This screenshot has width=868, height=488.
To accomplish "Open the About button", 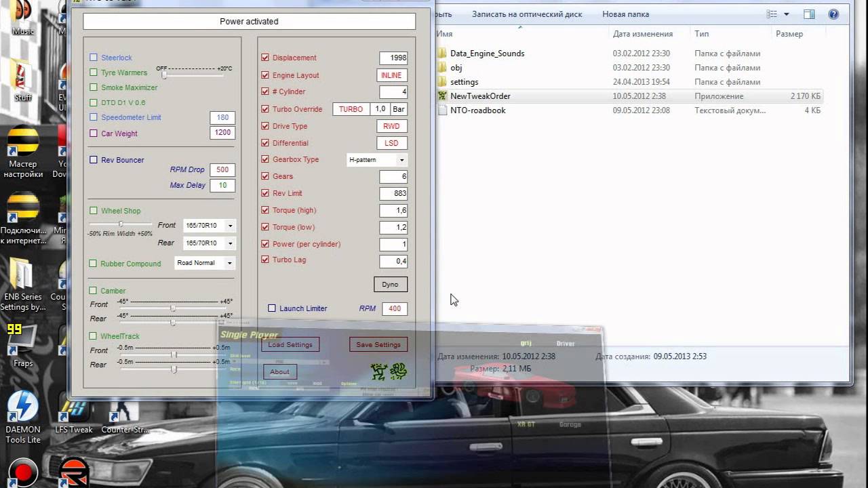I will [279, 371].
